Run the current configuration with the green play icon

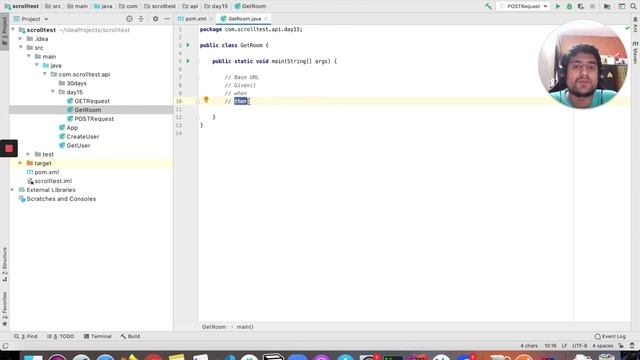[558, 6]
